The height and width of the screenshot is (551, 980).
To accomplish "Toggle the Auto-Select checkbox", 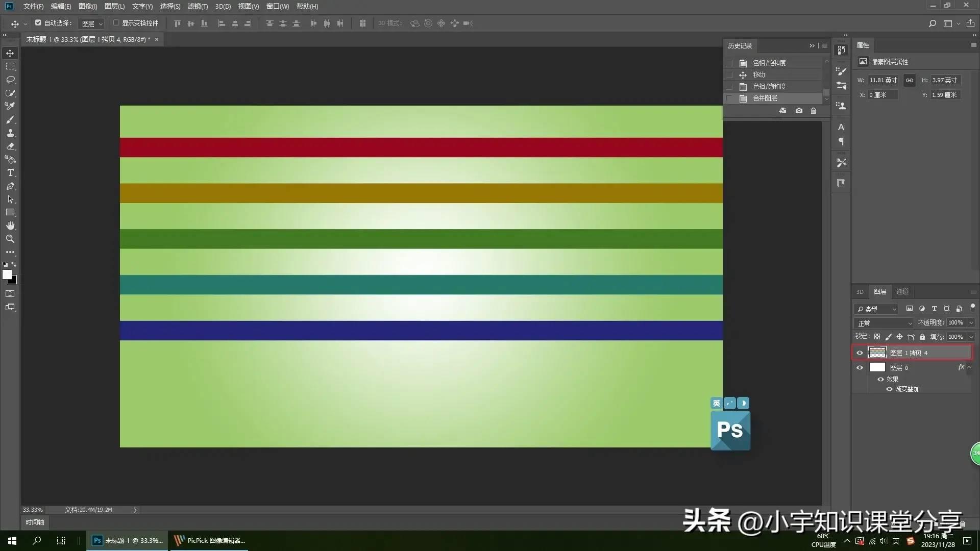I will coord(38,22).
